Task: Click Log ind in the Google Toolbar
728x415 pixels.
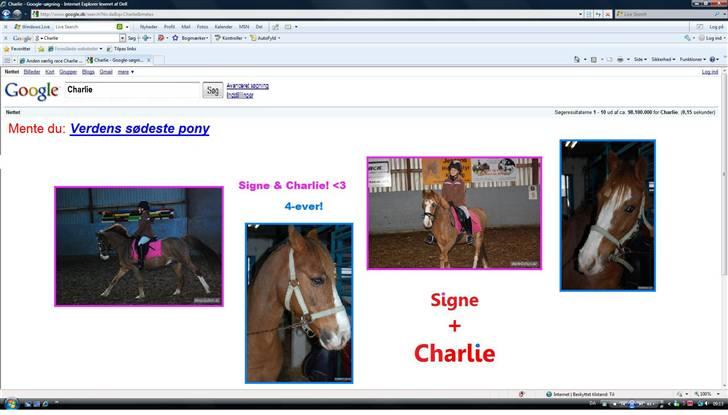Action: [711, 38]
